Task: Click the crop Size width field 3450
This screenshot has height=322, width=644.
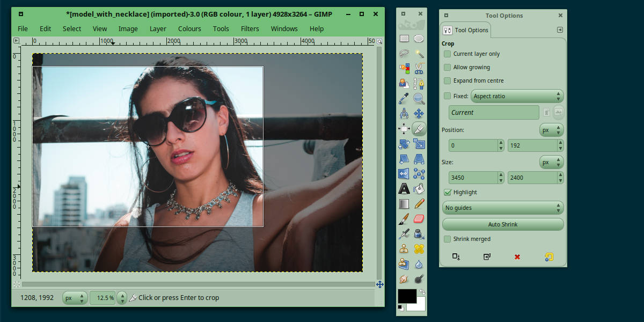Action: pyautogui.click(x=473, y=178)
